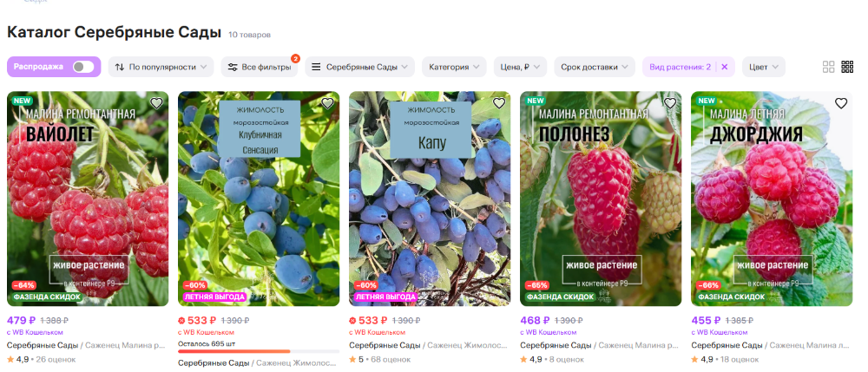
Task: Expand the Срок доставки dropdown
Action: pyautogui.click(x=594, y=67)
